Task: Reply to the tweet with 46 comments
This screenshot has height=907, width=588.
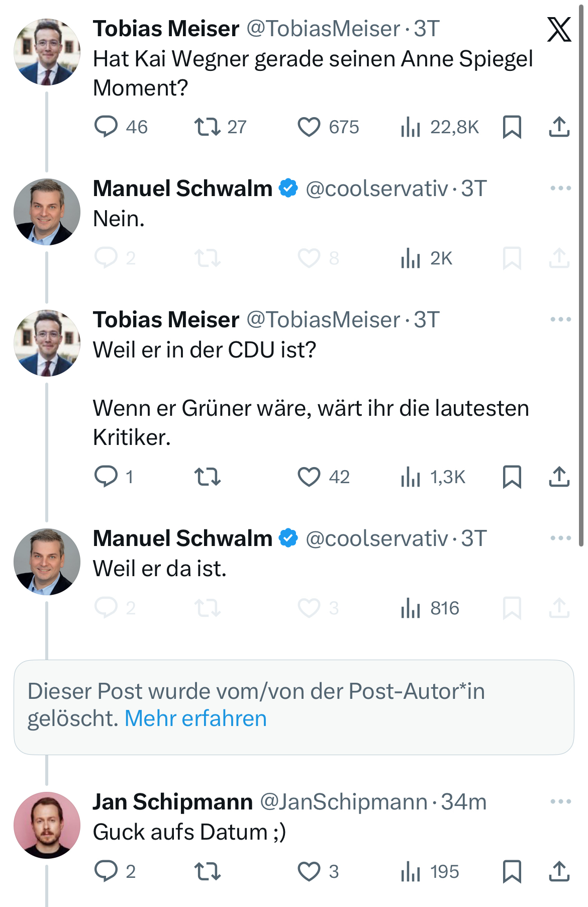Action: point(106,127)
